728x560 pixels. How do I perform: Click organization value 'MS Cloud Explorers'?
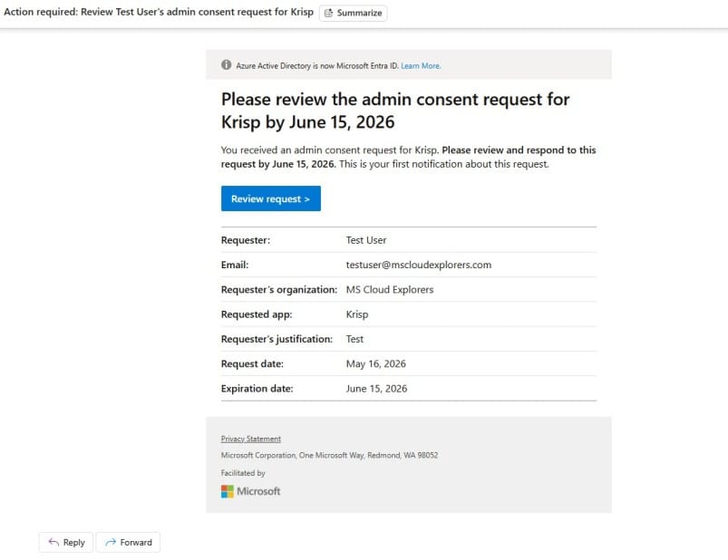[390, 289]
